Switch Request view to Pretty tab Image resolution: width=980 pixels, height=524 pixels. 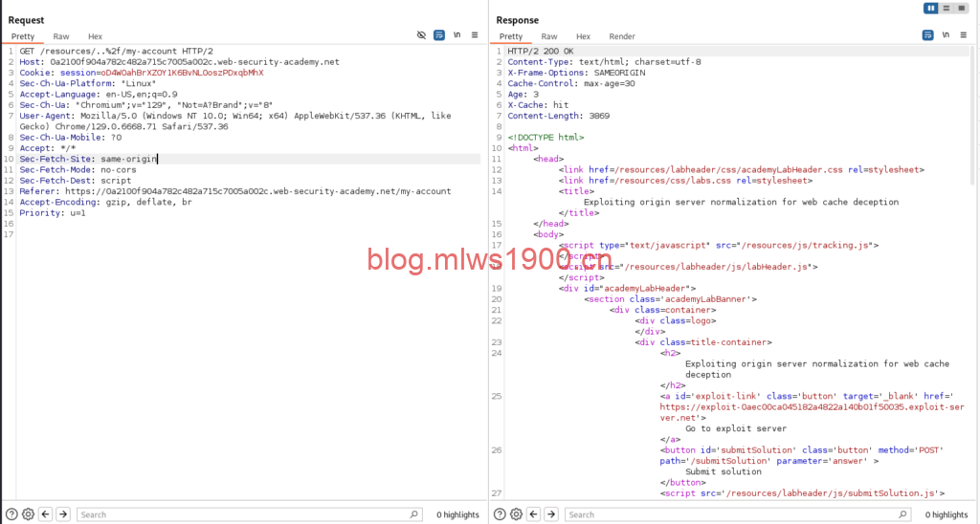23,36
